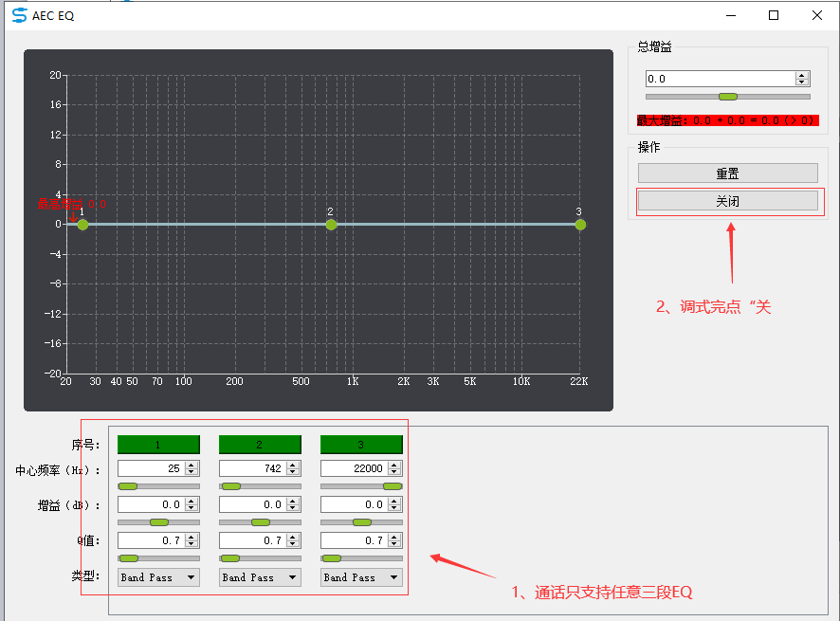Click band 3 gain slider handle
This screenshot has width=840, height=621.
click(362, 521)
